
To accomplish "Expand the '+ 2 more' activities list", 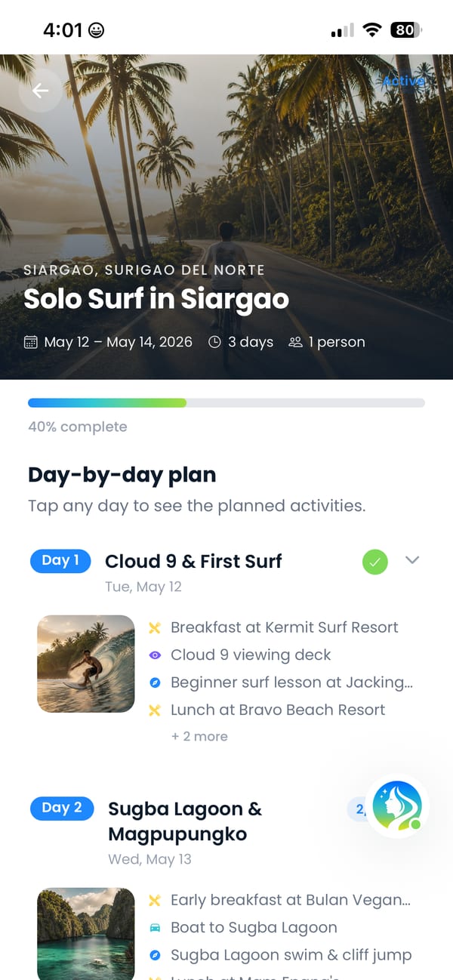I will [199, 736].
